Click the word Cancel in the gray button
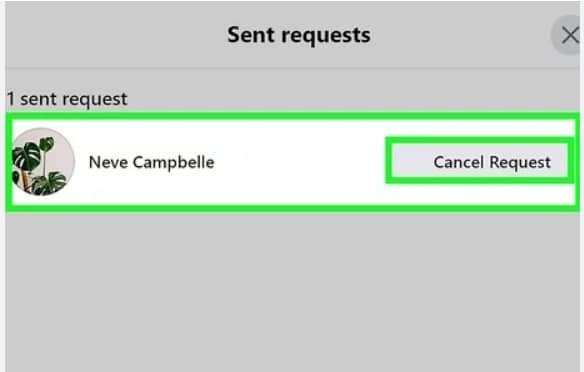584x372 pixels. pyautogui.click(x=458, y=162)
